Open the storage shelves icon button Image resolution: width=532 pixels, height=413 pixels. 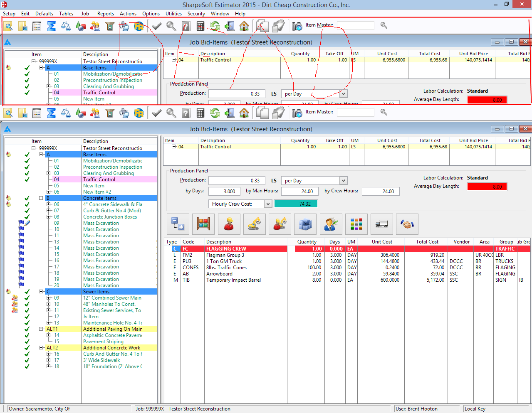[203, 224]
